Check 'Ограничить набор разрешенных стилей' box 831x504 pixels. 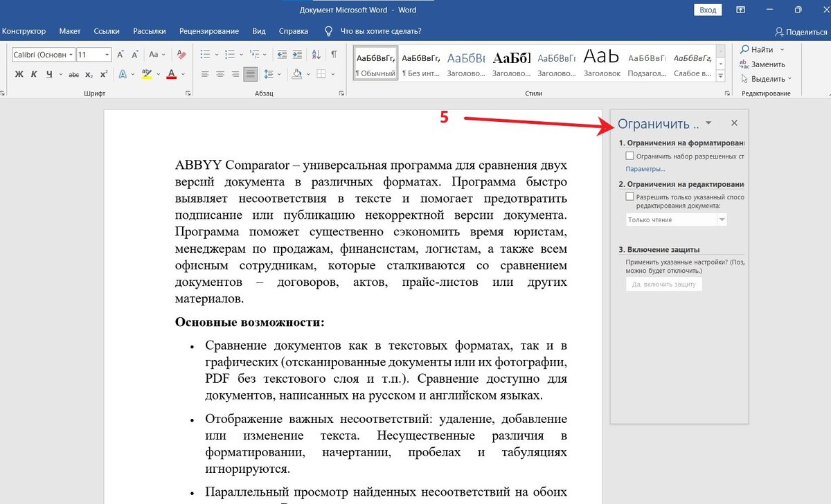point(629,156)
